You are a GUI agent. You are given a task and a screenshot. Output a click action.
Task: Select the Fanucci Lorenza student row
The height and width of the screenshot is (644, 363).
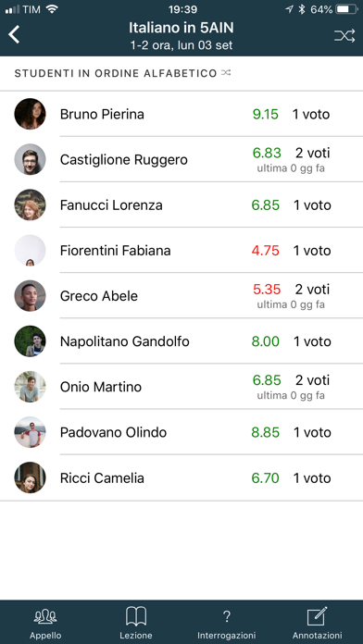(181, 204)
